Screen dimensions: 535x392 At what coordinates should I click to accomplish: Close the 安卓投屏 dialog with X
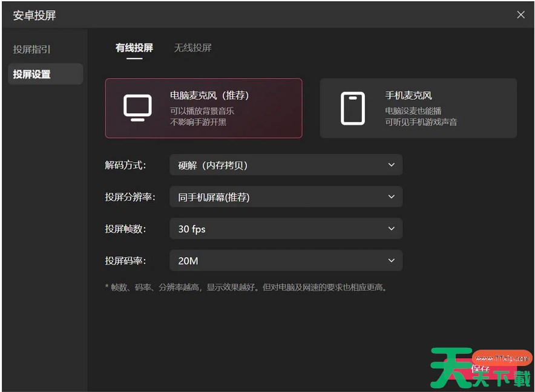pyautogui.click(x=520, y=15)
